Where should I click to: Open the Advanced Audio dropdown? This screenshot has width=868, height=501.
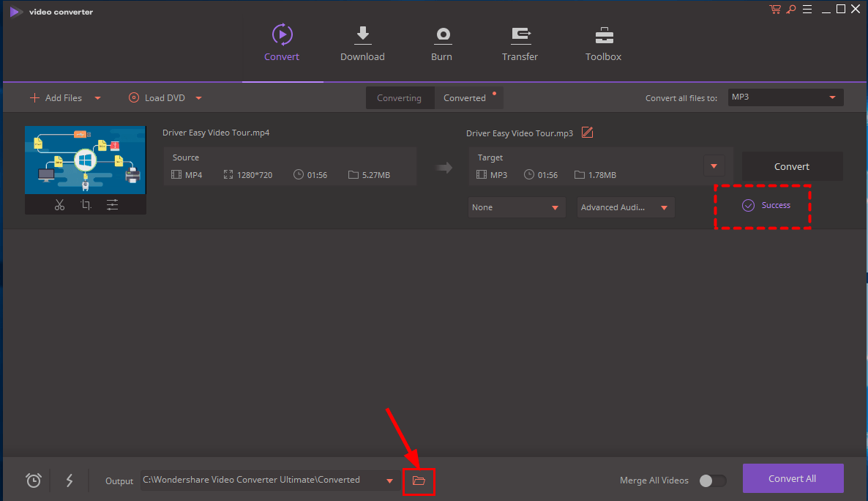(x=665, y=207)
